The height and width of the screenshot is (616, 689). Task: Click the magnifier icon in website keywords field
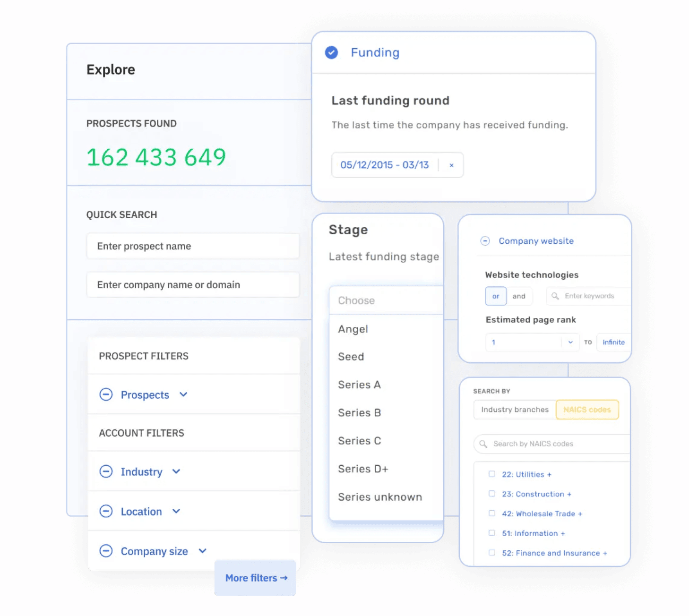tap(555, 296)
